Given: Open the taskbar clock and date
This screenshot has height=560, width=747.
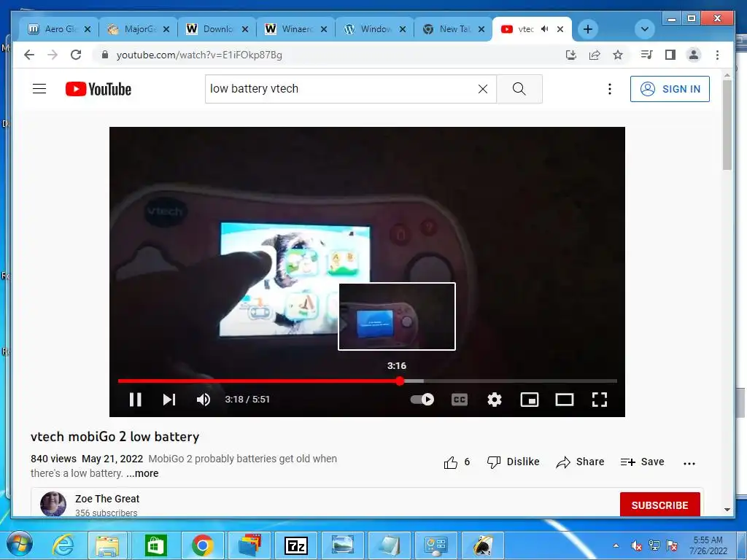Looking at the screenshot, I should tap(708, 545).
